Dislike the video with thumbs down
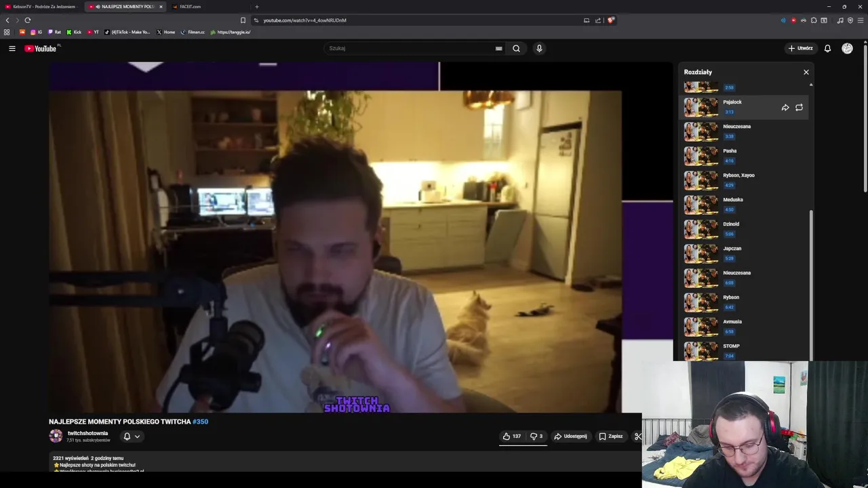The image size is (868, 488). (536, 436)
